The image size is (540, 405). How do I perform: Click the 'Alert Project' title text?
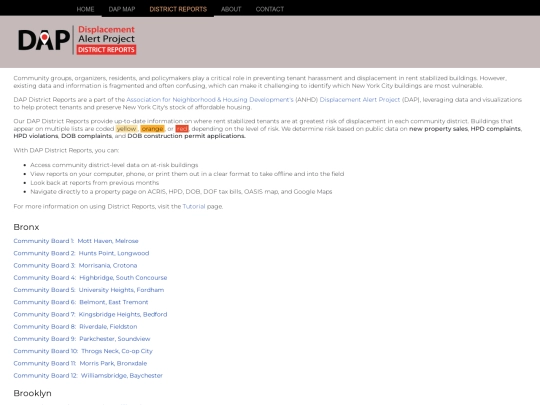(106, 39)
